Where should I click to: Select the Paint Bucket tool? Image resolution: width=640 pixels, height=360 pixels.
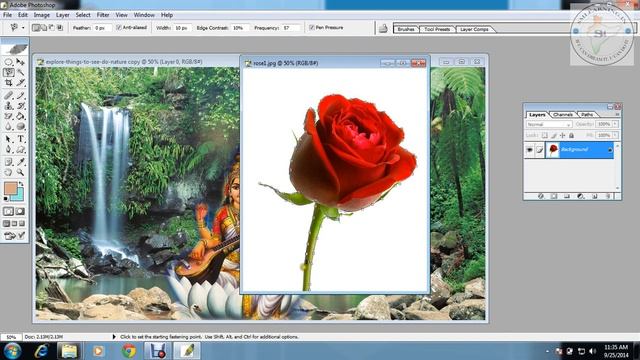click(x=20, y=116)
